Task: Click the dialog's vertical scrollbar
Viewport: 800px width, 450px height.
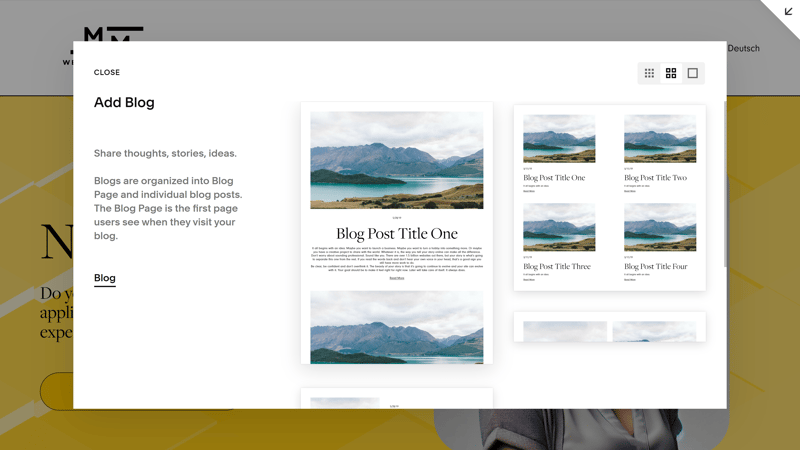Action: (x=725, y=184)
